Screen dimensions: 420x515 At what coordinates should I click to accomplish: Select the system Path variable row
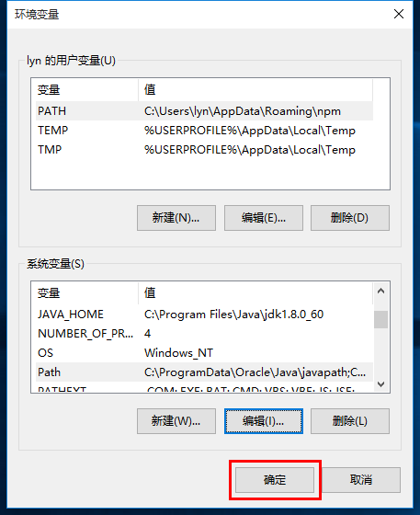pos(204,372)
